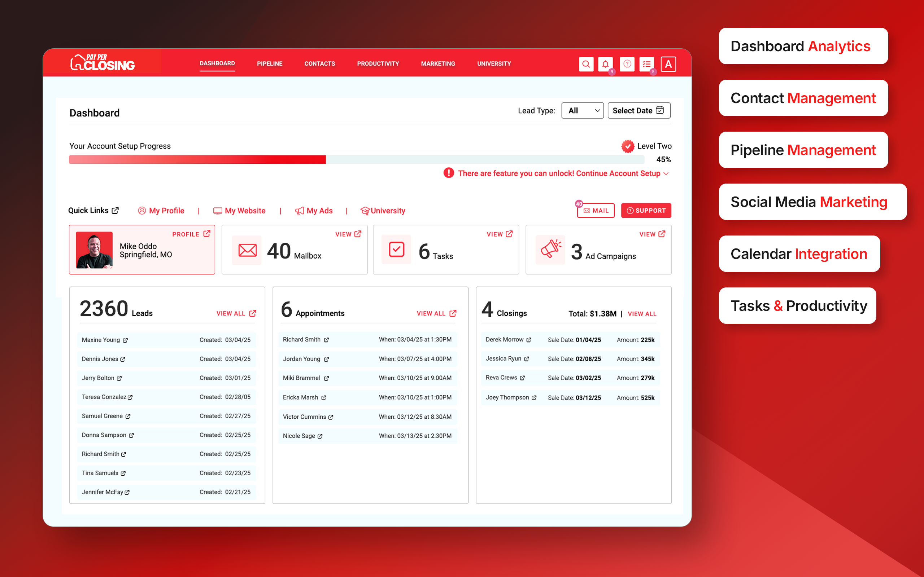Image resolution: width=924 pixels, height=577 pixels.
Task: Open the Marketing menu item
Action: tap(437, 64)
